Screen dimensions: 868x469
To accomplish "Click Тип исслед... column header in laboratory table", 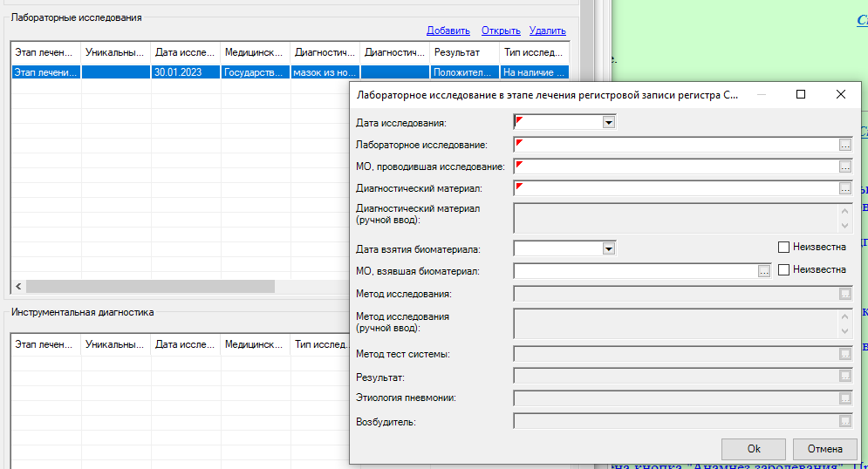I will pyautogui.click(x=534, y=52).
